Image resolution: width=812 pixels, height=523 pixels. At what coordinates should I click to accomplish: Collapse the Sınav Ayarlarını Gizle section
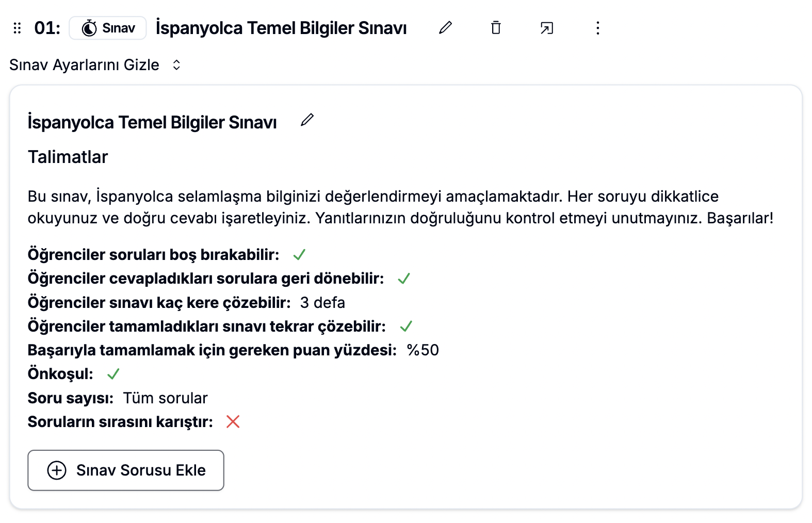[84, 65]
